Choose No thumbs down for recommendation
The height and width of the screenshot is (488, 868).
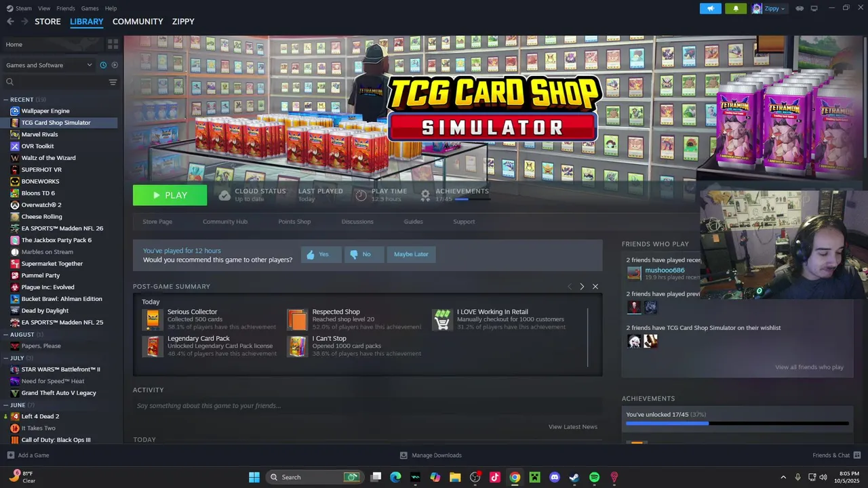(x=363, y=254)
